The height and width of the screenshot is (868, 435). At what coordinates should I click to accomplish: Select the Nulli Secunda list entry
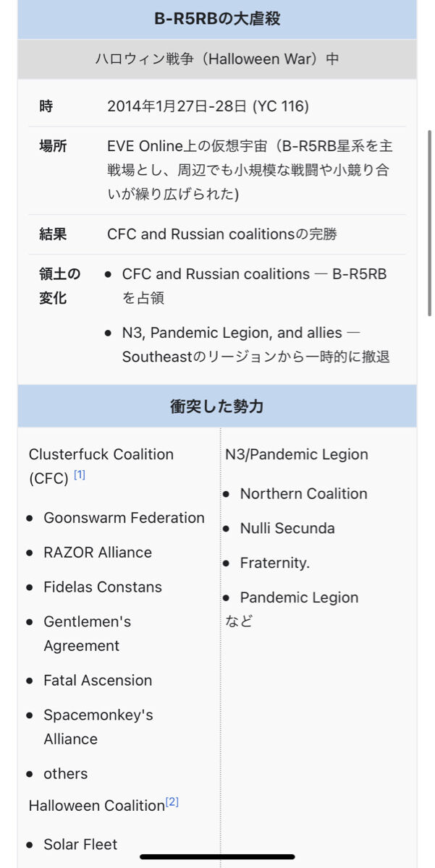(x=287, y=529)
